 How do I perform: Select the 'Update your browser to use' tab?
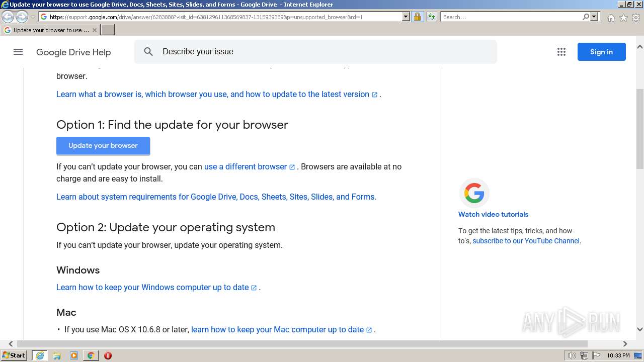[49, 30]
